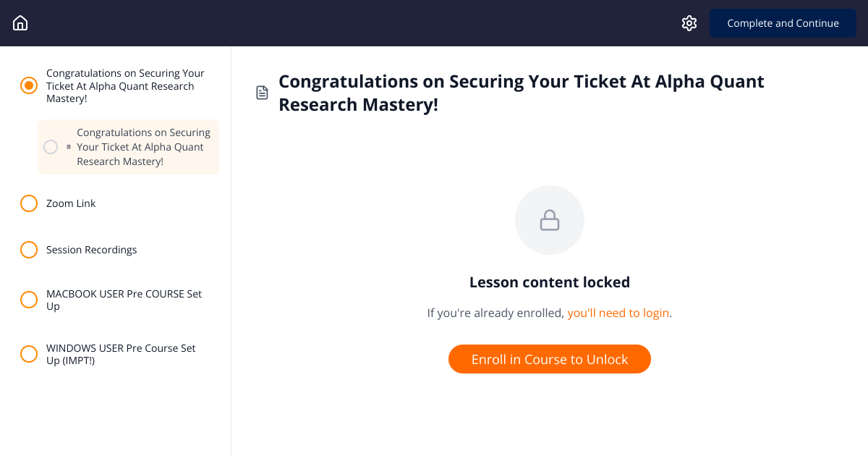The image size is (868, 456).
Task: Select the empty radio in the highlighted sub-lesson
Action: [x=51, y=147]
